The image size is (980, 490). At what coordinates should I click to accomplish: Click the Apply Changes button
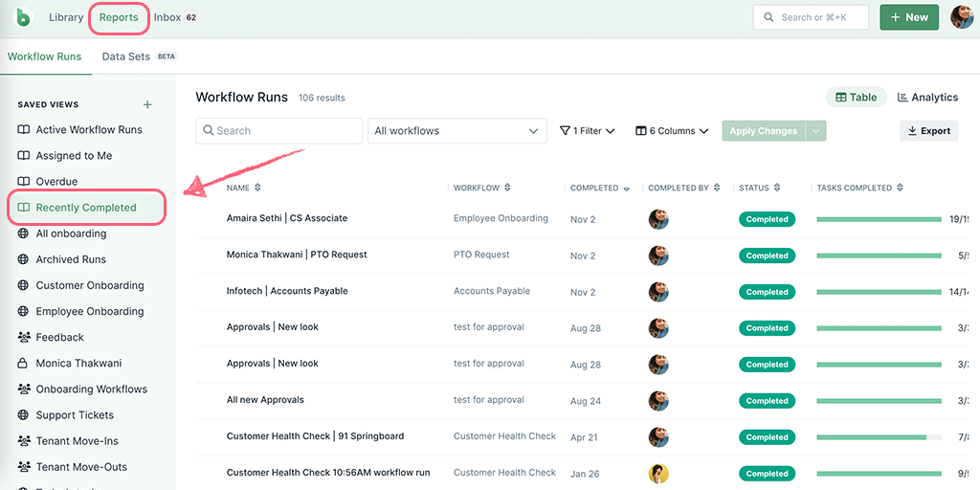click(764, 130)
